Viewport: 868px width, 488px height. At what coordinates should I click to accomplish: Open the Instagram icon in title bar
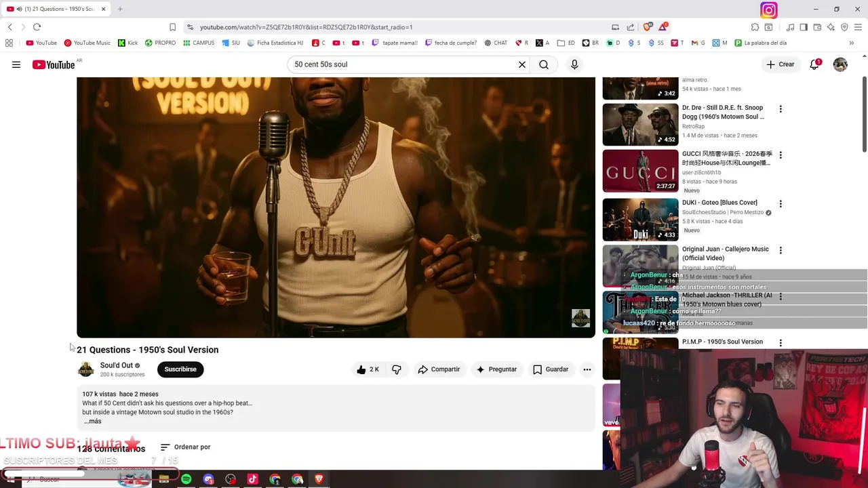pyautogui.click(x=768, y=9)
